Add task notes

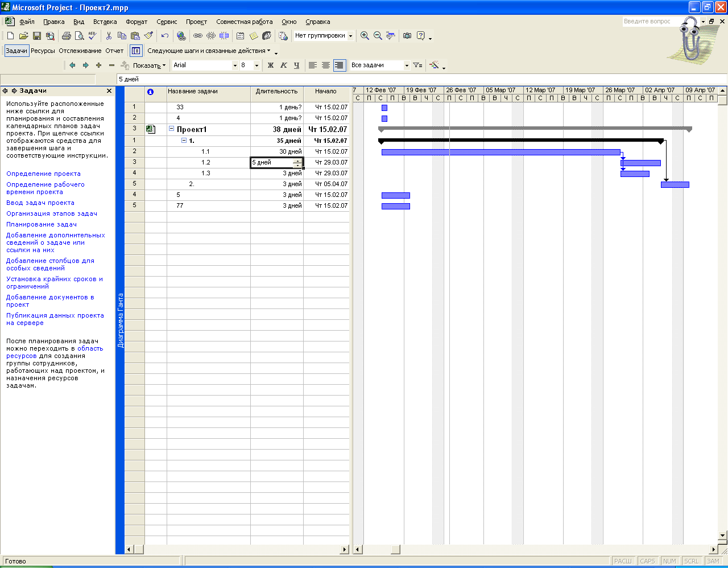(254, 36)
